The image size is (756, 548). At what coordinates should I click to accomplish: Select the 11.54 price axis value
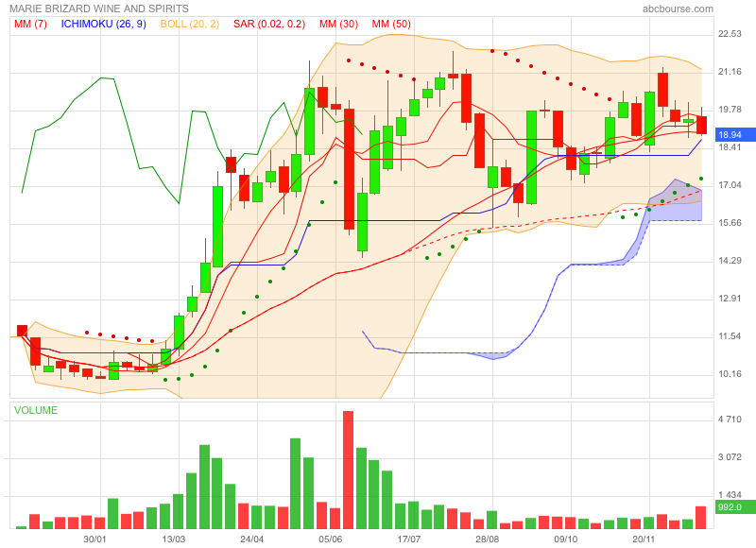click(730, 336)
